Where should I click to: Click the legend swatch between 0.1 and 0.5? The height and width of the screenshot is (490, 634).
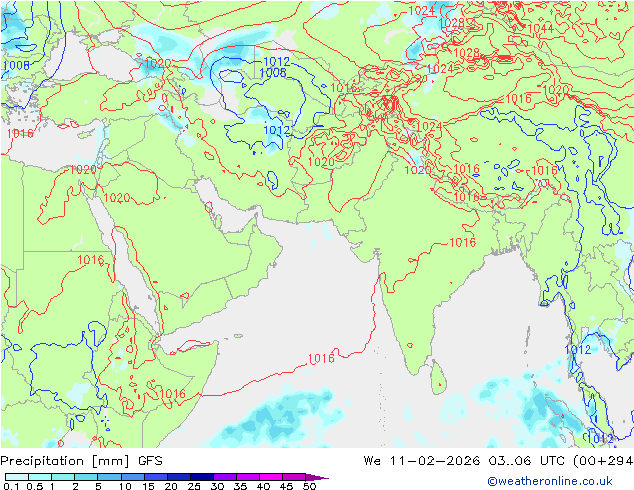(17, 477)
